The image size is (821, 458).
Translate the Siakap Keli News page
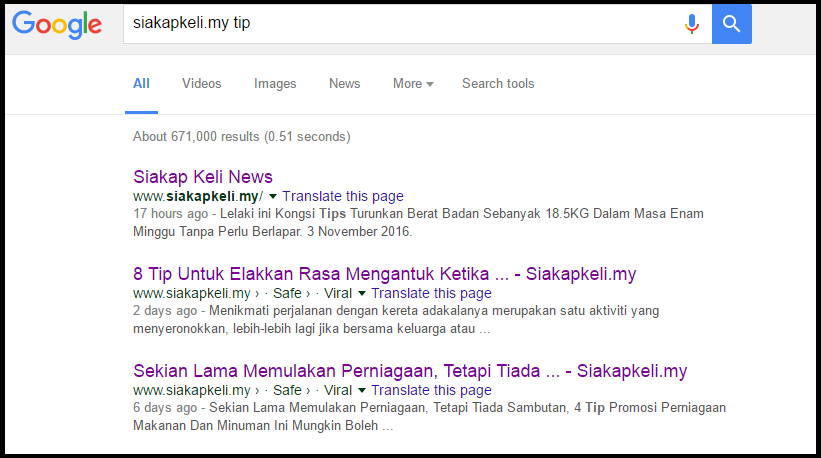(x=343, y=196)
